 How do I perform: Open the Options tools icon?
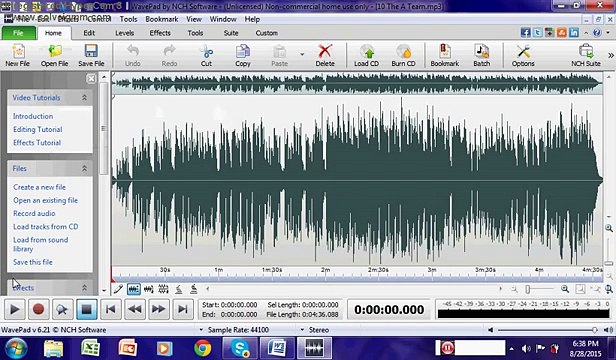(523, 55)
